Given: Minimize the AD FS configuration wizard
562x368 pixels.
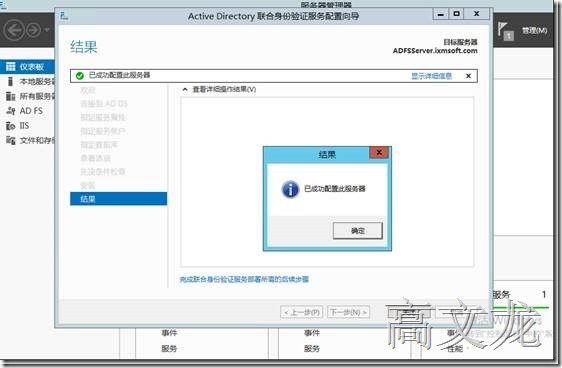Looking at the screenshot, I should (440, 14).
